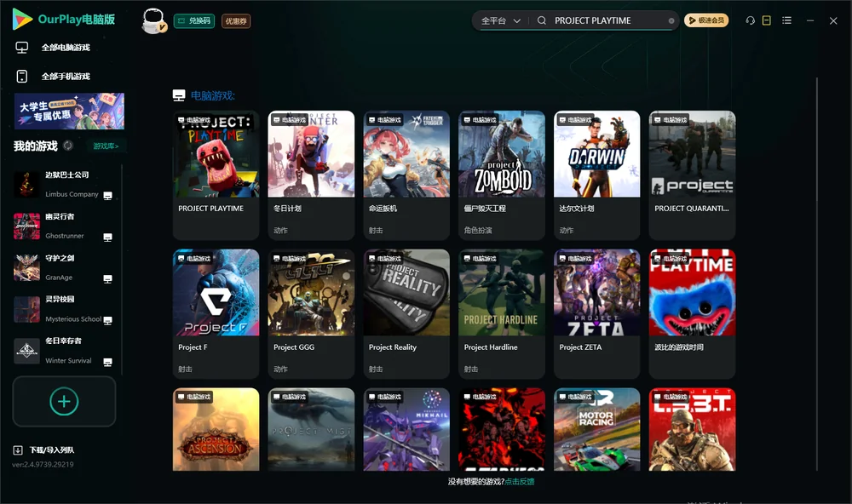The width and height of the screenshot is (852, 504).
Task: Open the PROJECT QUARANTINE game cover
Action: (692, 154)
